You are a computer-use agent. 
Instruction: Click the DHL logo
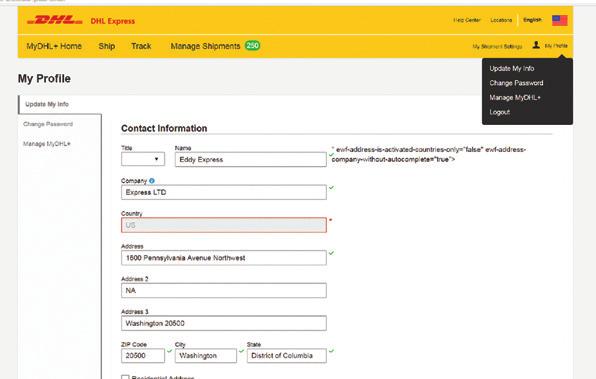(x=55, y=20)
